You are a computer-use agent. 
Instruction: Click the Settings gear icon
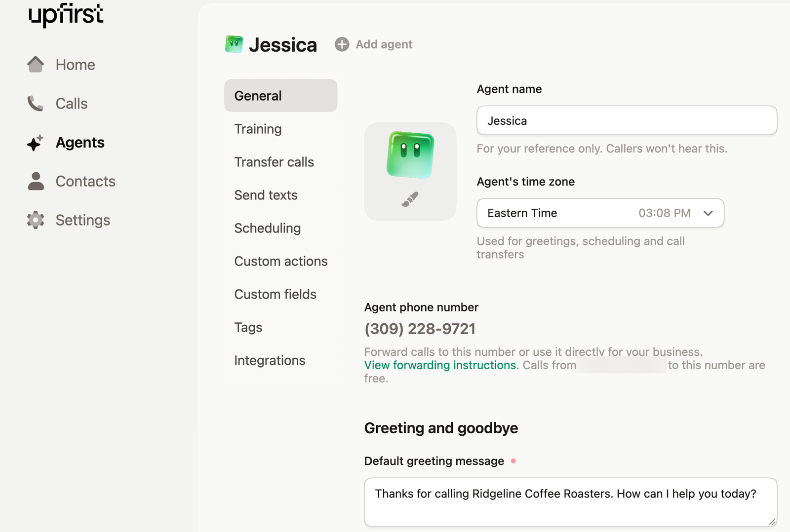pos(36,220)
